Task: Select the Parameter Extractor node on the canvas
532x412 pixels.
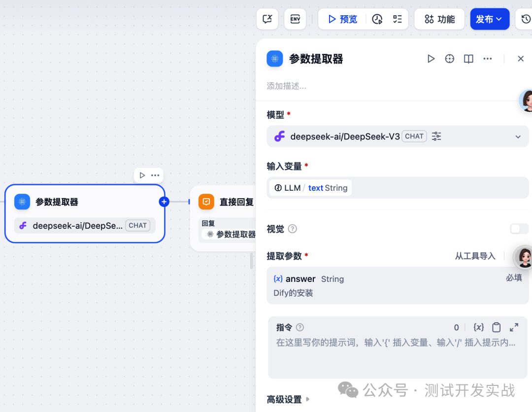Action: (x=85, y=213)
